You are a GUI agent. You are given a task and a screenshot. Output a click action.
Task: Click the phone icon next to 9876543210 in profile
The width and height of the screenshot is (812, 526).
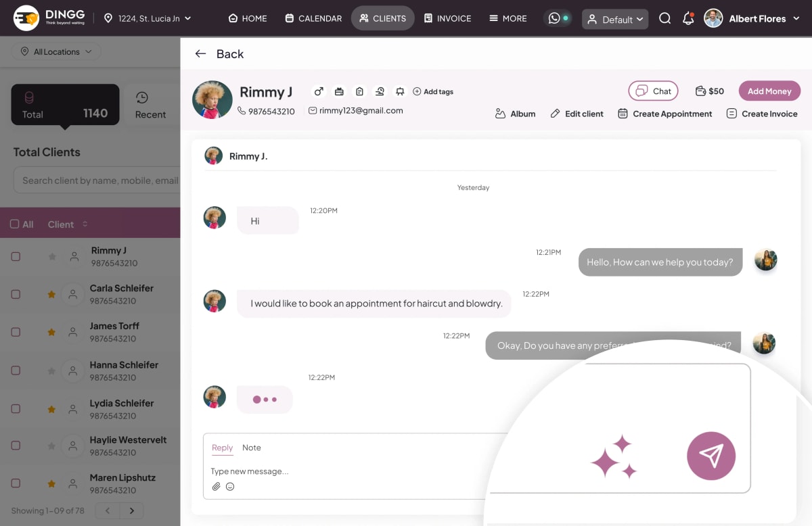point(242,111)
